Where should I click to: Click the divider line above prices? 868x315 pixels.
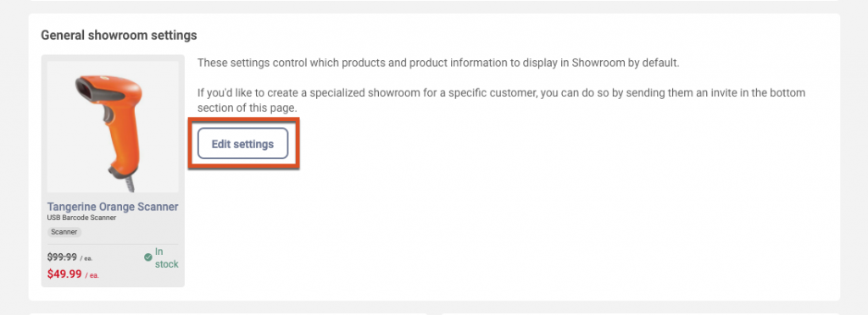[x=113, y=244]
